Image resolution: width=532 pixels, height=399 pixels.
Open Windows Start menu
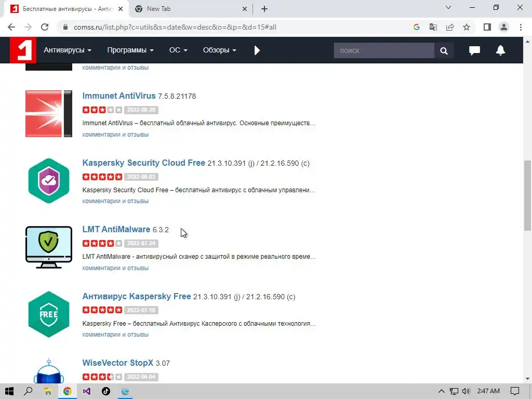(x=9, y=391)
